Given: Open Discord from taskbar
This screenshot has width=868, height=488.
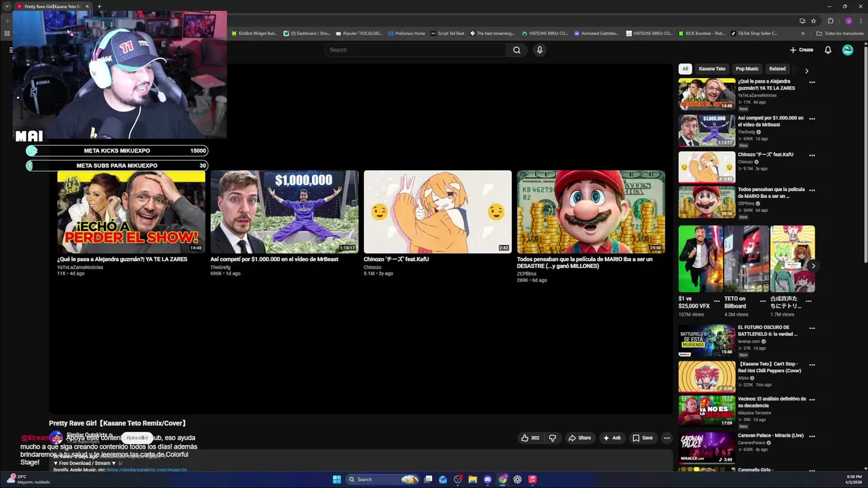Looking at the screenshot, I should [x=488, y=479].
